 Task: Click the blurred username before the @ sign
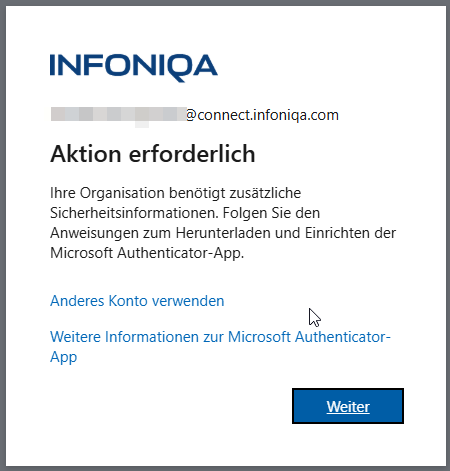(x=118, y=115)
